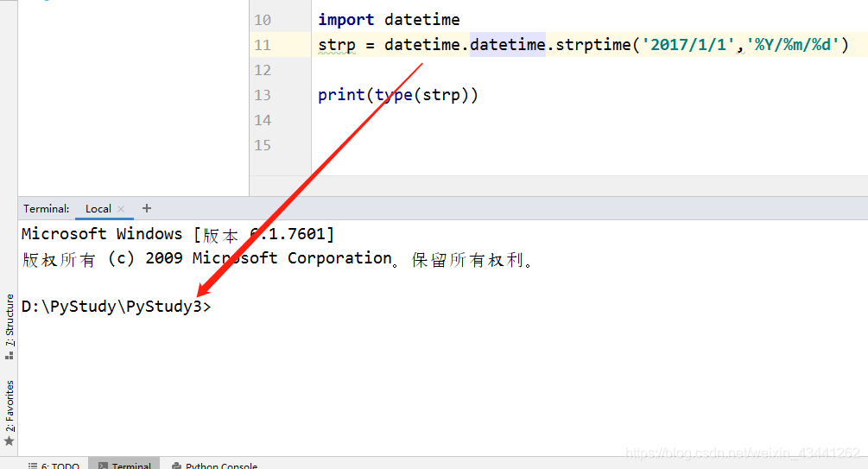The image size is (868, 469).
Task: Open the Structure tool window
Action: (10, 320)
